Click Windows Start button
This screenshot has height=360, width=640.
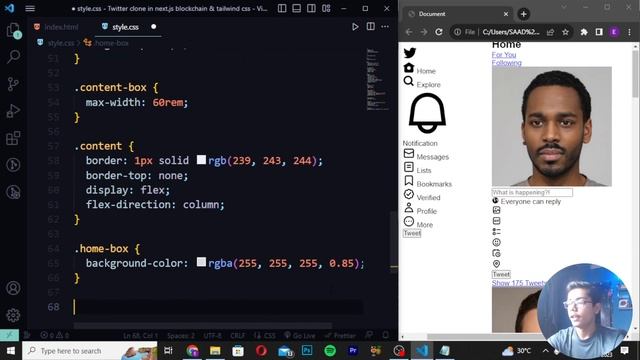pos(10,351)
